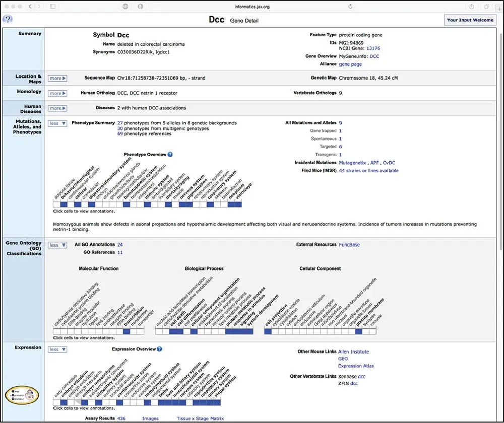
Task: Open FuncBase external resource
Action: (349, 245)
